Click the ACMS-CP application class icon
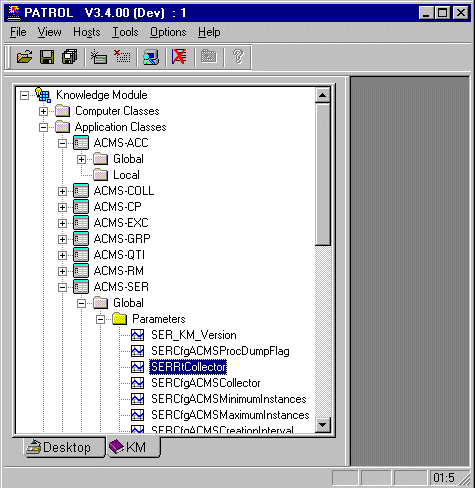Screen dimensions: 475x488 click(x=81, y=207)
